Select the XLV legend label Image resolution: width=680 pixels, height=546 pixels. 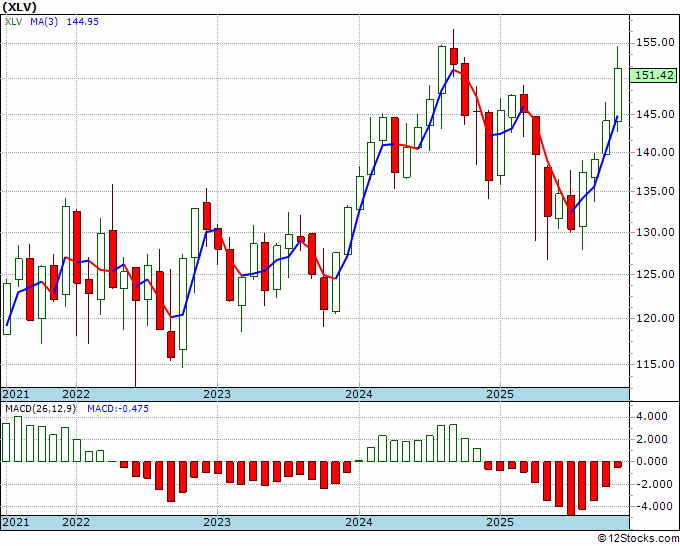click(x=13, y=21)
